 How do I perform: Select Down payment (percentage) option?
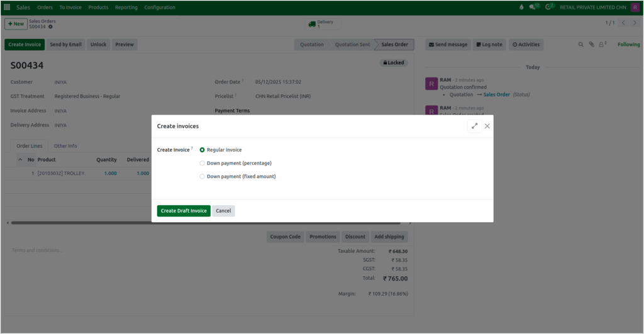[202, 163]
